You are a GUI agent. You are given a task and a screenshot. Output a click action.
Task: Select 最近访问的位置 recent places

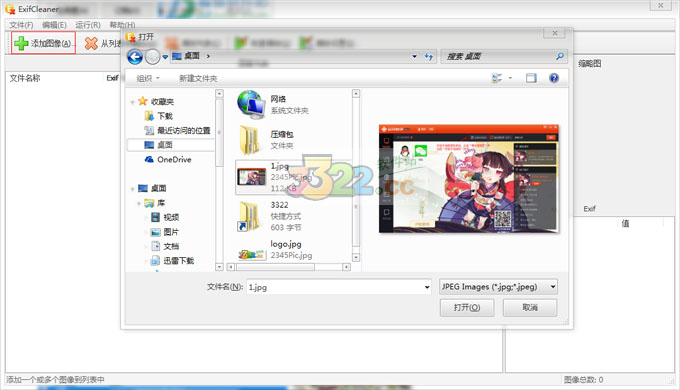(x=177, y=130)
